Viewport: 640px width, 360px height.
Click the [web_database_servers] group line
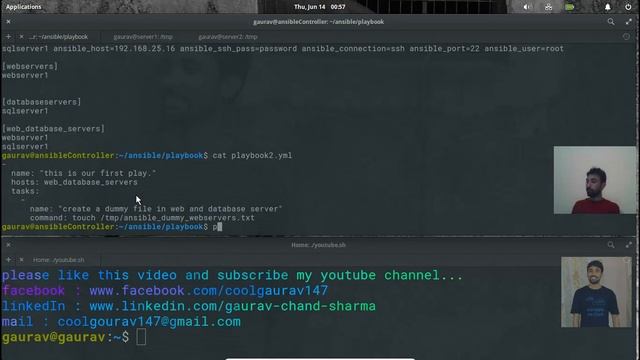pos(53,129)
